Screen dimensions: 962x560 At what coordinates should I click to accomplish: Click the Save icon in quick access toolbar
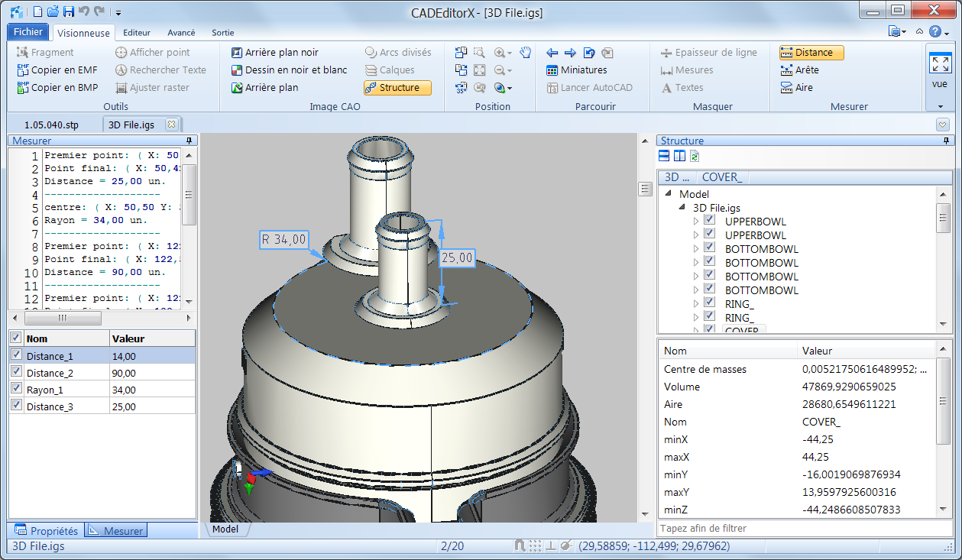69,11
